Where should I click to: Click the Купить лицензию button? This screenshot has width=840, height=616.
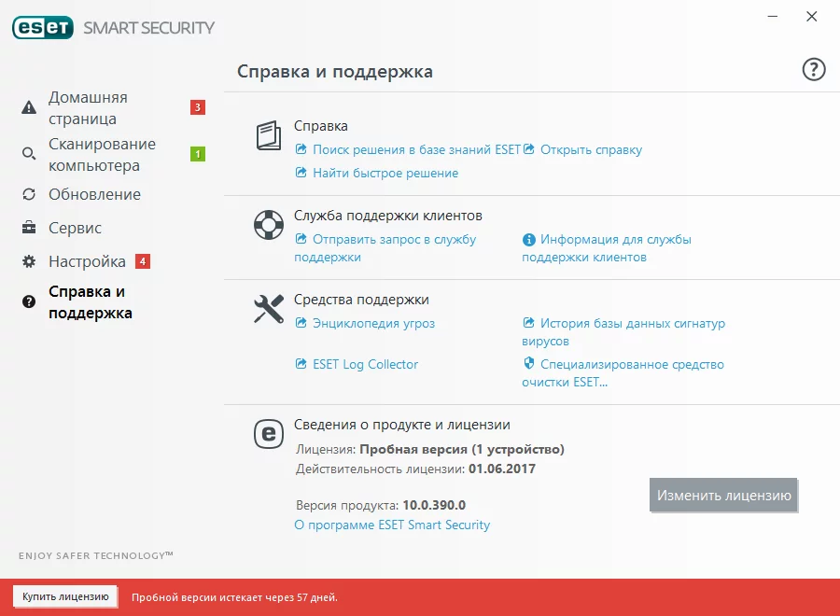point(65,596)
